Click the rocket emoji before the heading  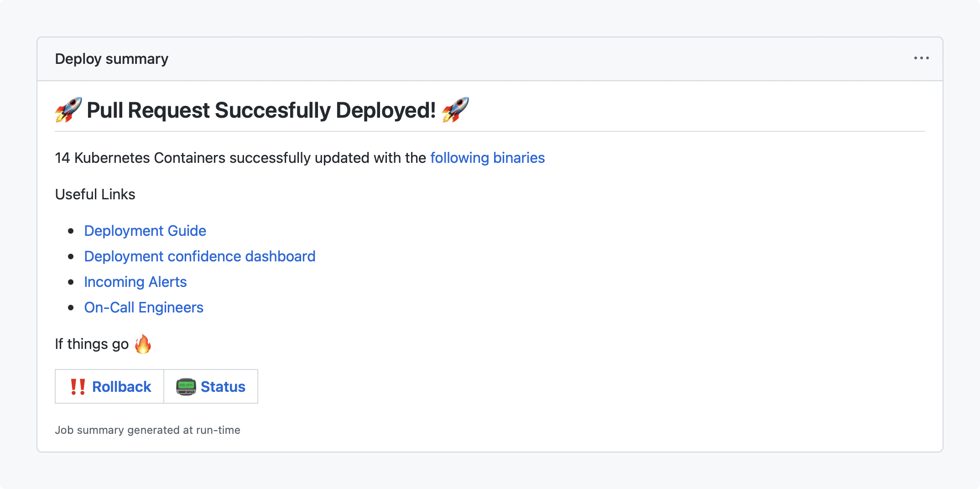pyautogui.click(x=68, y=110)
